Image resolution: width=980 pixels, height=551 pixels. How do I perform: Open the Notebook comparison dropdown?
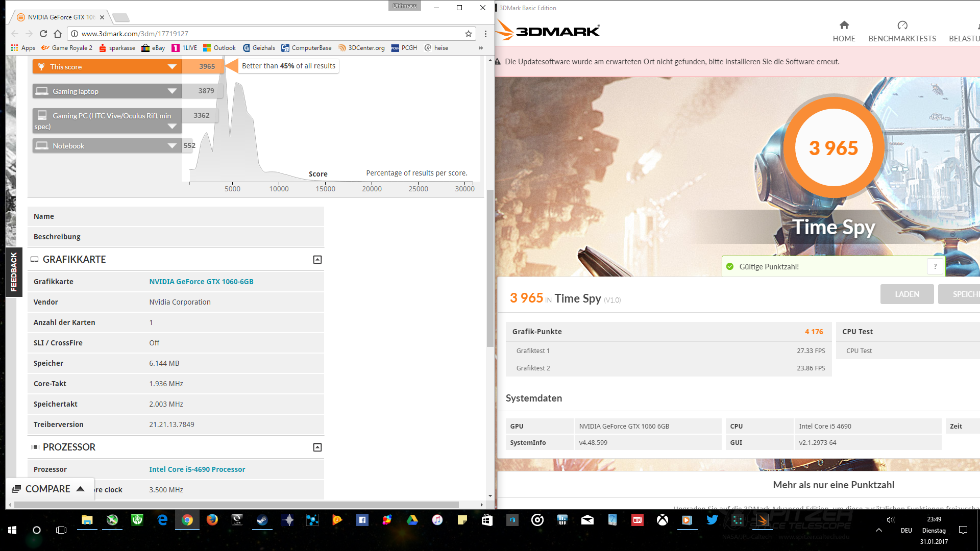click(172, 146)
